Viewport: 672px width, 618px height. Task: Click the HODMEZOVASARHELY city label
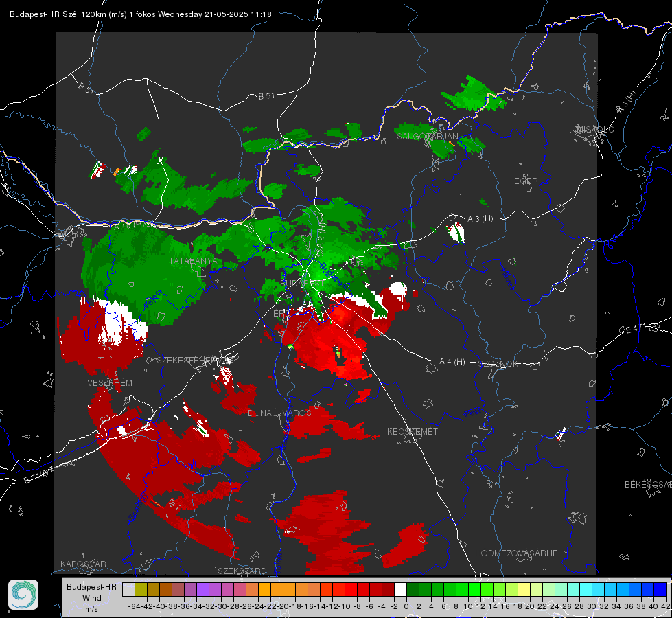(x=521, y=553)
